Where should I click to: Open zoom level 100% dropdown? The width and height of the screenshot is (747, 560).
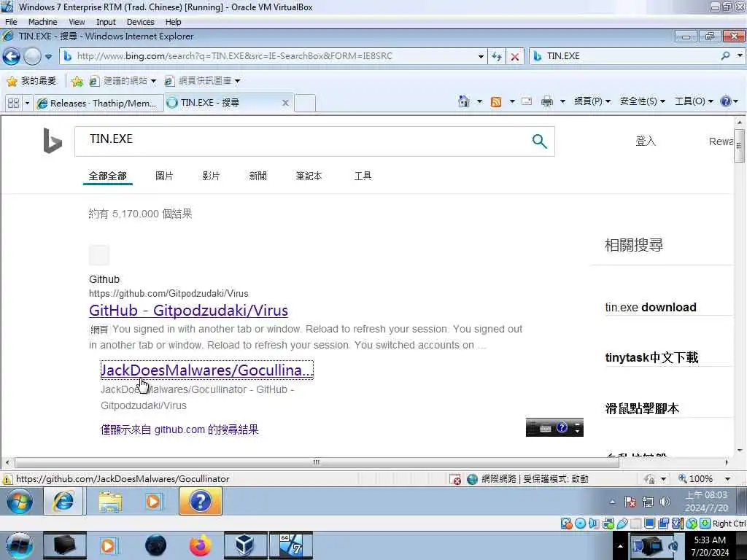pos(727,478)
